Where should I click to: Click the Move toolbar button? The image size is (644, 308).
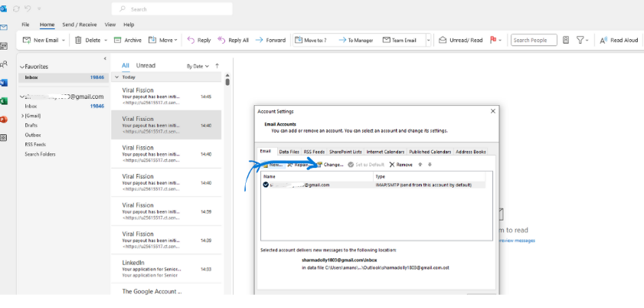click(162, 41)
